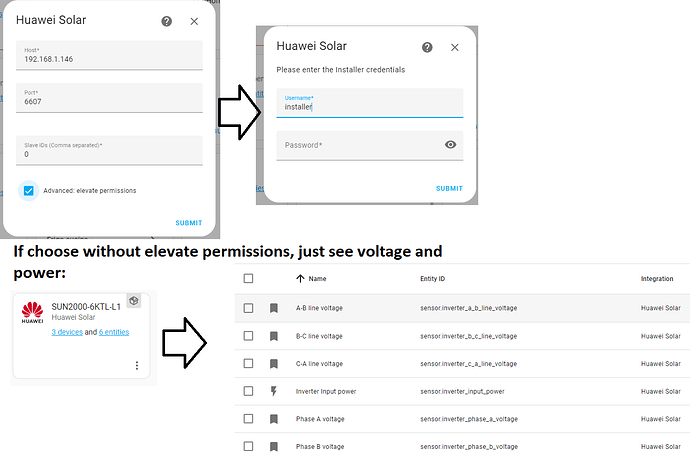The width and height of the screenshot is (690, 459).
Task: Open the Phase A voltage entity
Action: click(x=320, y=419)
